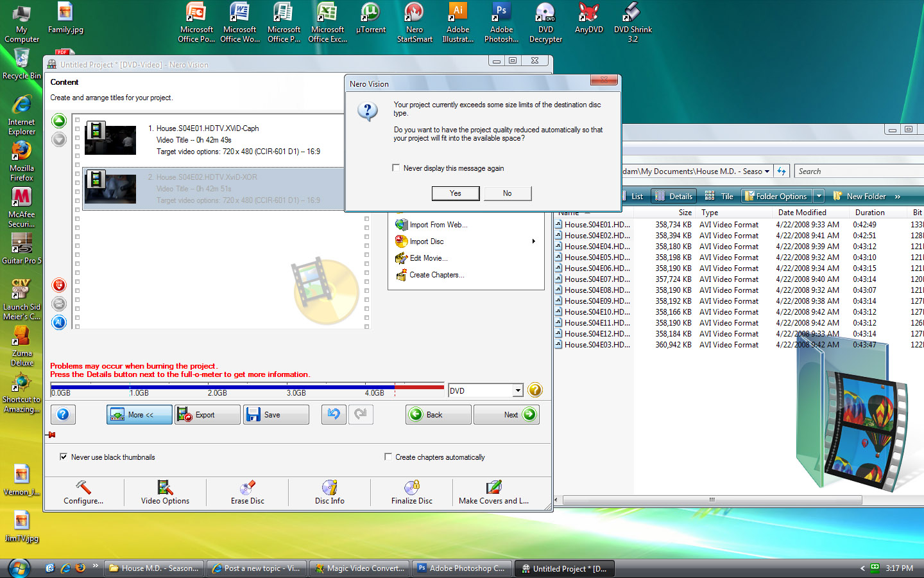Click the Explorer Search field
The width and height of the screenshot is (924, 578).
coord(859,171)
